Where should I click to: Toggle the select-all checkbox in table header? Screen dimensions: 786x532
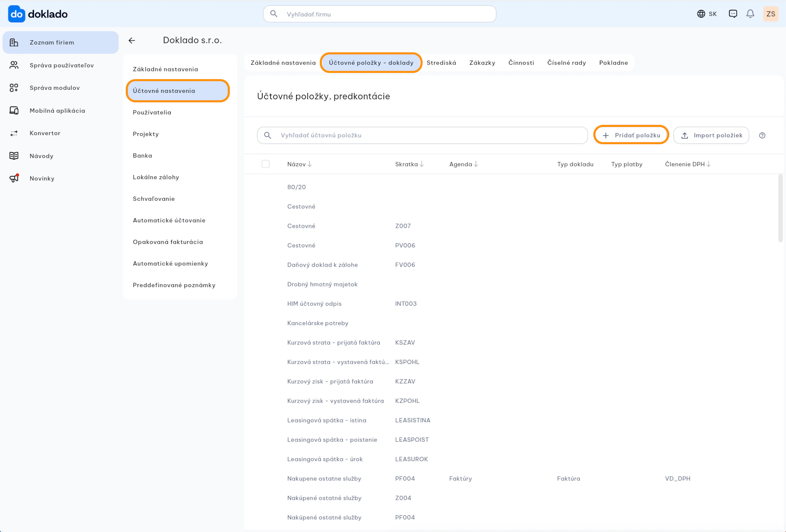(x=266, y=164)
